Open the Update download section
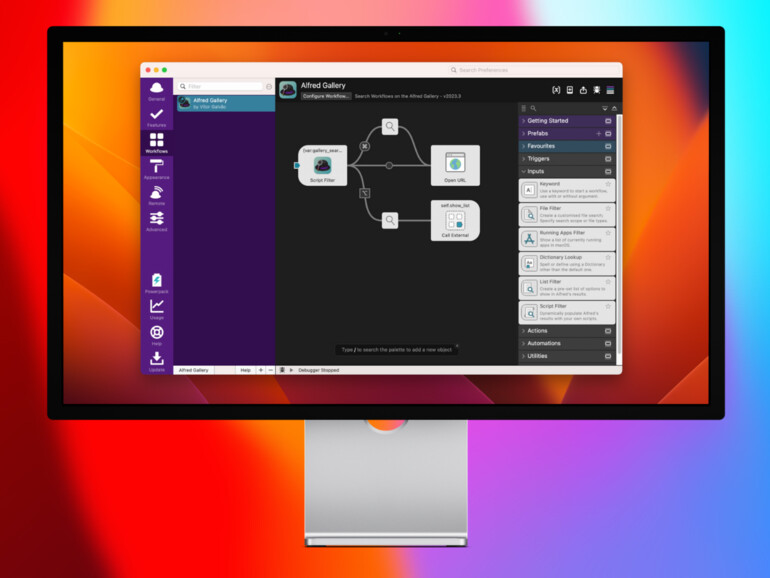Viewport: 770px width, 578px height. (157, 362)
